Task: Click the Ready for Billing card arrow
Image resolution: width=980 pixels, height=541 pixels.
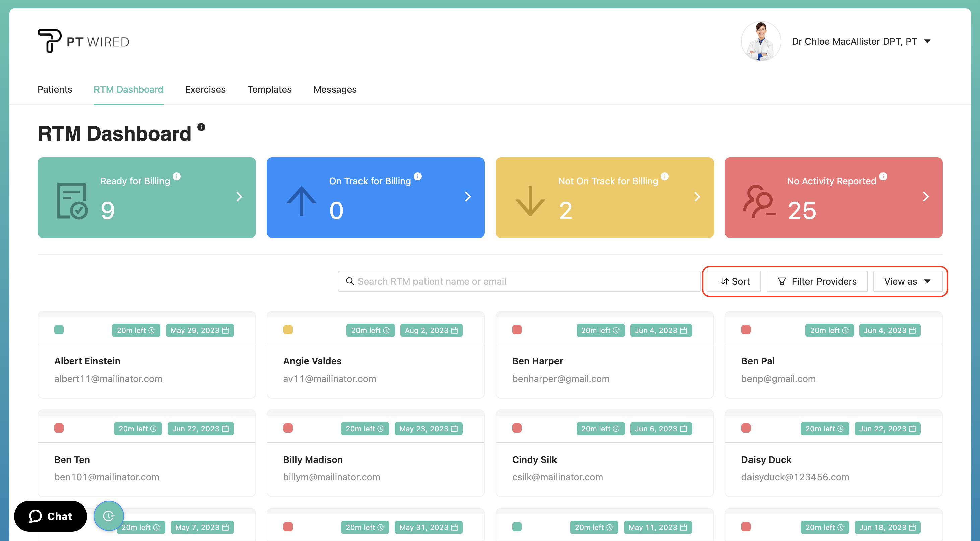Action: click(239, 197)
